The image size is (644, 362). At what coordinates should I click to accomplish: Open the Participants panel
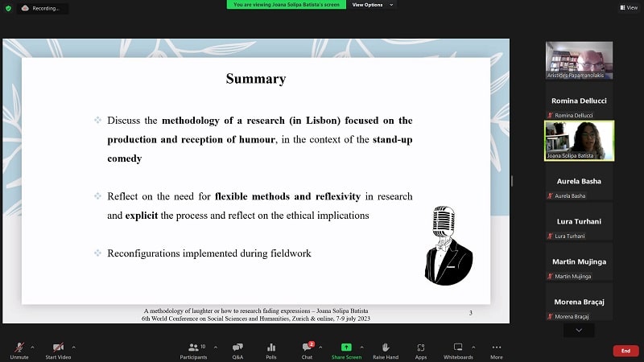(193, 349)
